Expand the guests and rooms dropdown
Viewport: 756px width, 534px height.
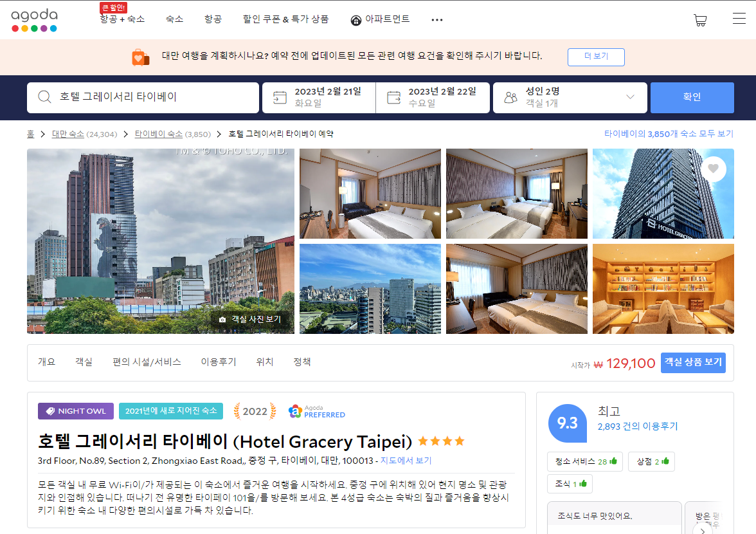coord(630,97)
